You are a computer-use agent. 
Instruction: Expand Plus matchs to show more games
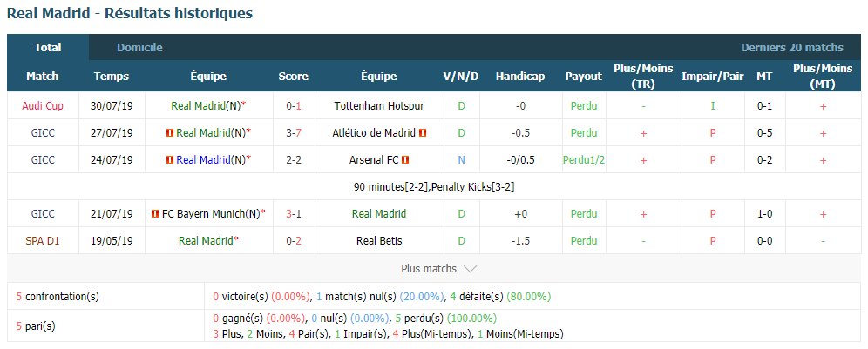(439, 269)
